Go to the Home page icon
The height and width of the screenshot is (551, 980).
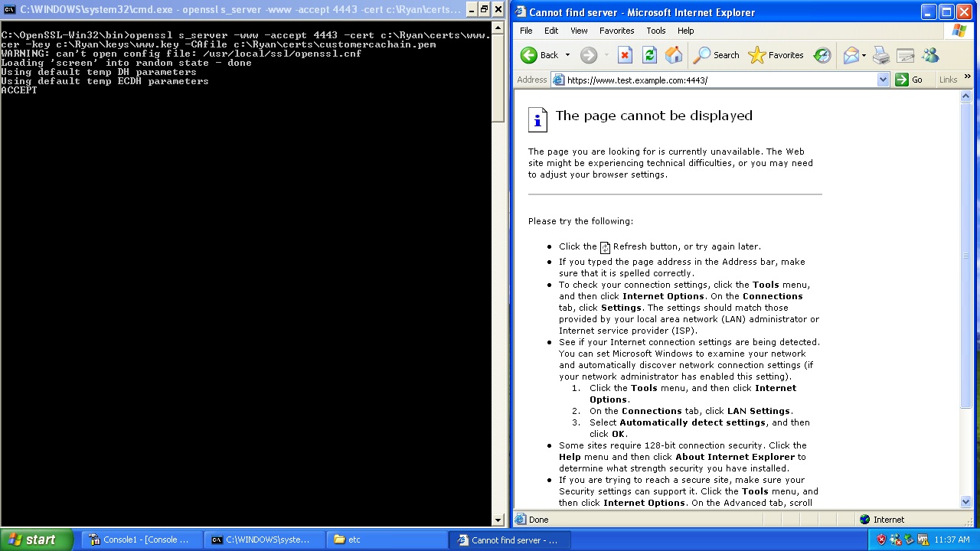(x=674, y=55)
